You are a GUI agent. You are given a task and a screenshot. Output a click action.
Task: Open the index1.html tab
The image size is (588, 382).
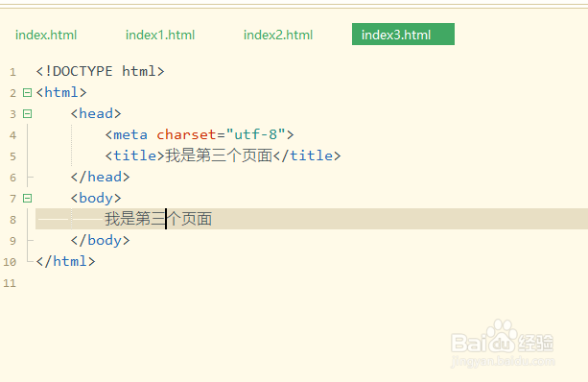click(x=160, y=35)
